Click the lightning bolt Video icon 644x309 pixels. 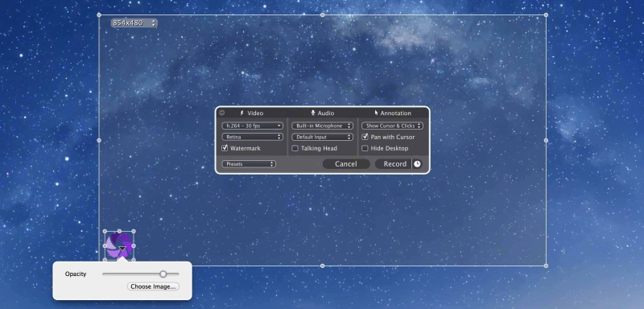(242, 113)
